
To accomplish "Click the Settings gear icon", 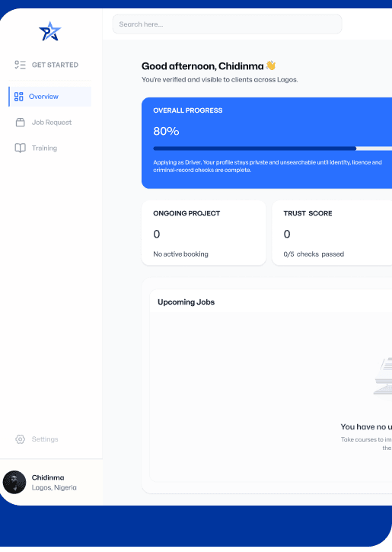I will (x=20, y=439).
